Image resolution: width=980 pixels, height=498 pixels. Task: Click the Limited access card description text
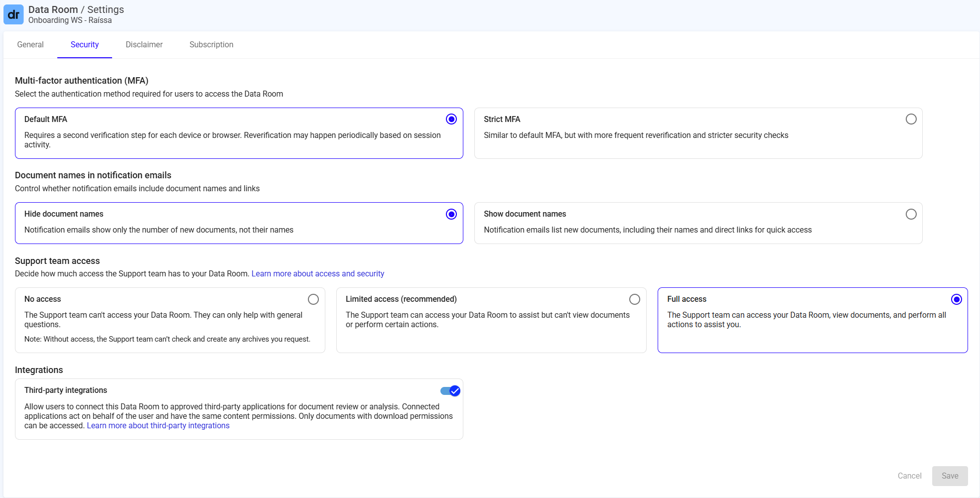pyautogui.click(x=487, y=320)
